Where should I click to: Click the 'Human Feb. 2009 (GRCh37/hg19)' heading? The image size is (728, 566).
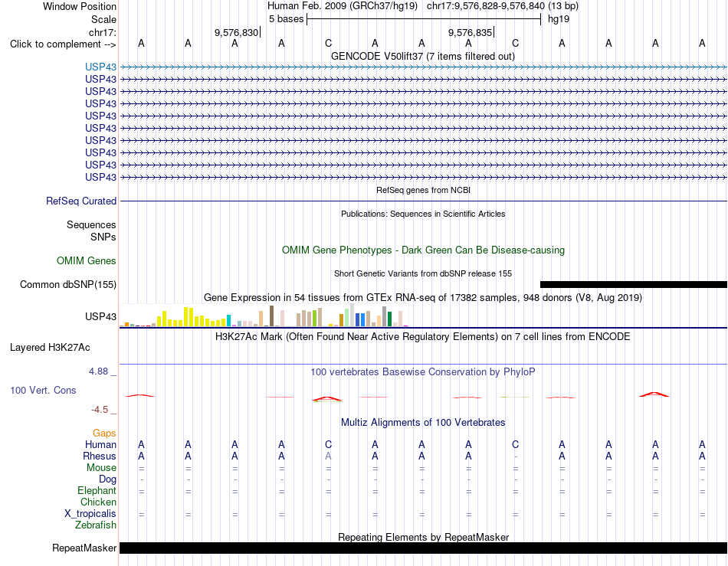pyautogui.click(x=343, y=6)
